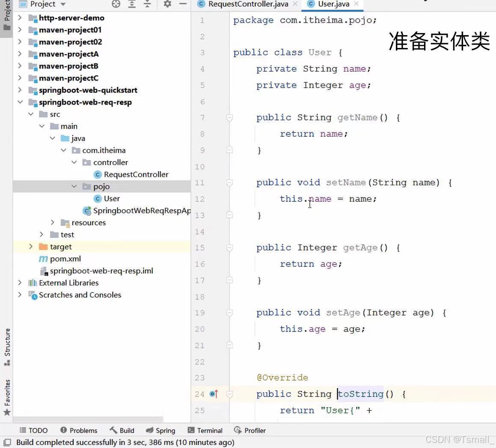Select the User class in pojo package
This screenshot has width=496, height=448.
coord(112,198)
